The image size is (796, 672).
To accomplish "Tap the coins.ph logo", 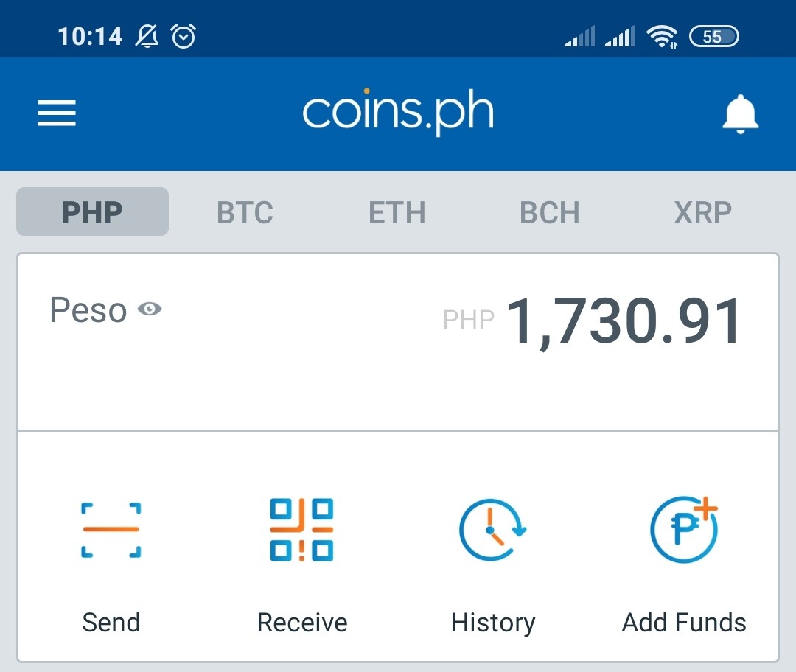I will 398,112.
